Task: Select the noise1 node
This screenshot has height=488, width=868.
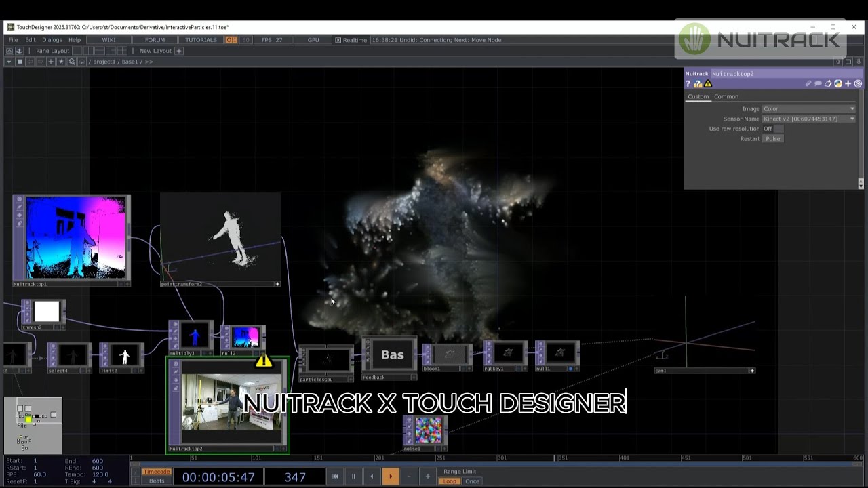Action: (x=425, y=433)
